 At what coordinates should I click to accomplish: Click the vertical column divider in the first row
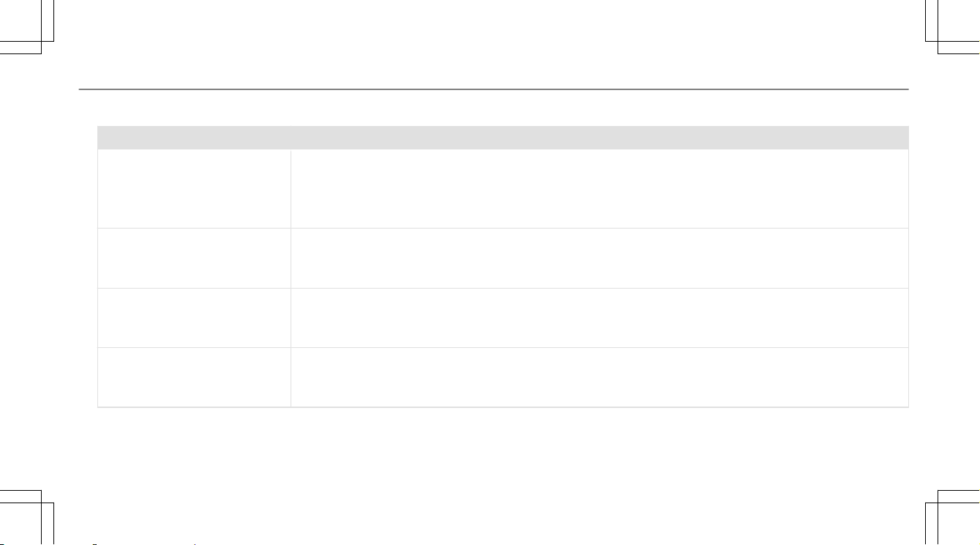point(291,189)
